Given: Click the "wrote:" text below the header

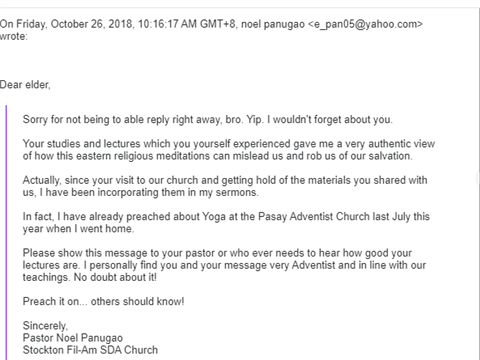Looking at the screenshot, I should (14, 36).
